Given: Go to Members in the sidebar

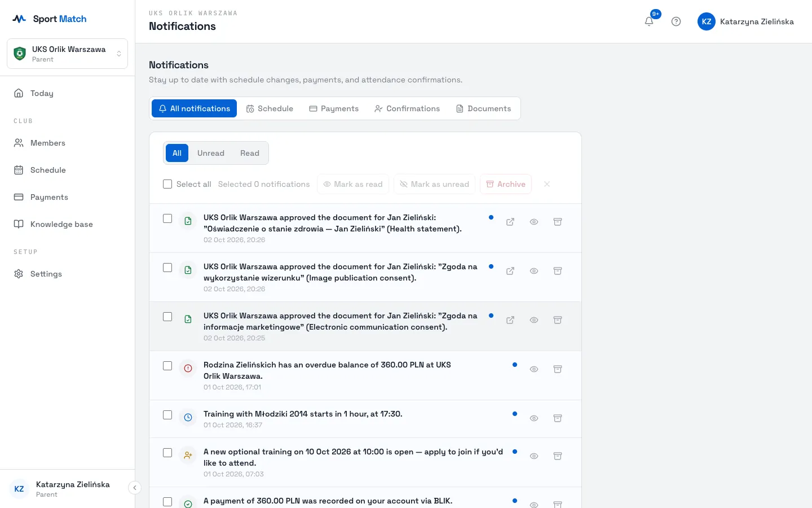Looking at the screenshot, I should 67,143.
